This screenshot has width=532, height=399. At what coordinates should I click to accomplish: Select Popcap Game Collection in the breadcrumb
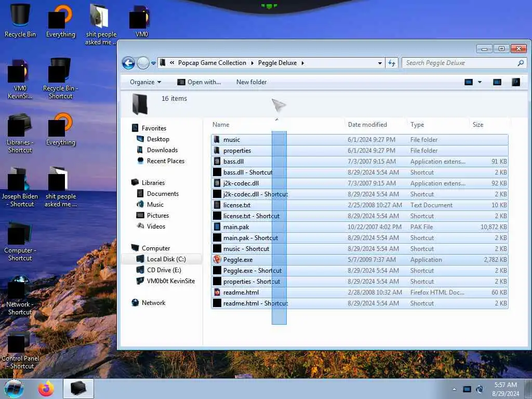(x=212, y=63)
